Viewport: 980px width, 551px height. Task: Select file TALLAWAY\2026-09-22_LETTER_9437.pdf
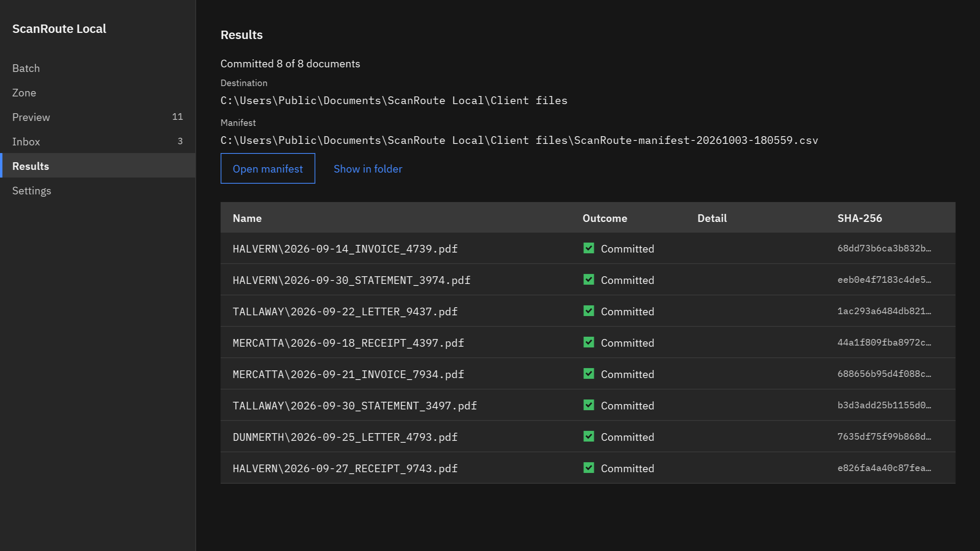[345, 311]
